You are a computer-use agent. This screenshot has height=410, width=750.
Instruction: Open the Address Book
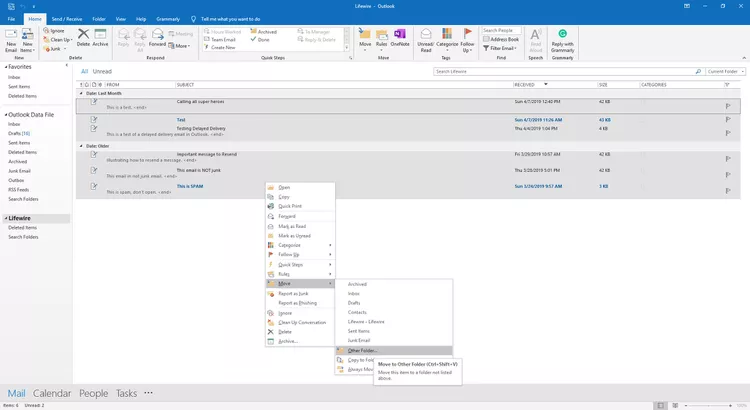click(x=501, y=39)
